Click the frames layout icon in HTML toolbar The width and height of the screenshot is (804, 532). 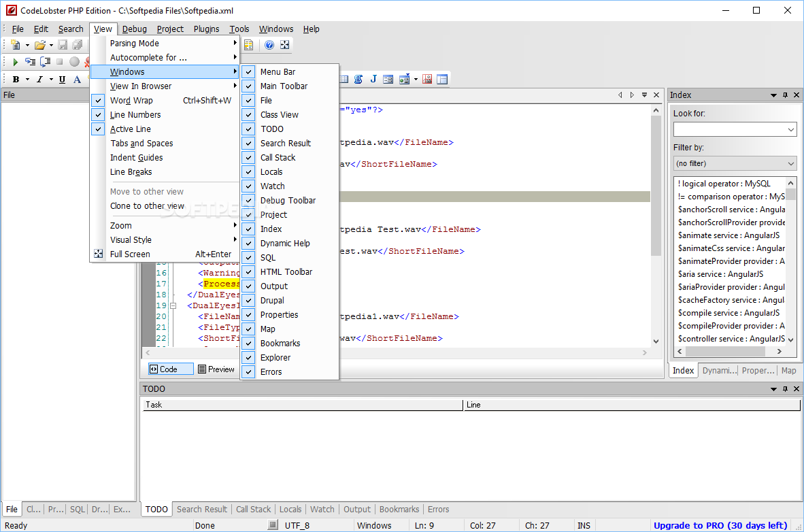pos(442,79)
